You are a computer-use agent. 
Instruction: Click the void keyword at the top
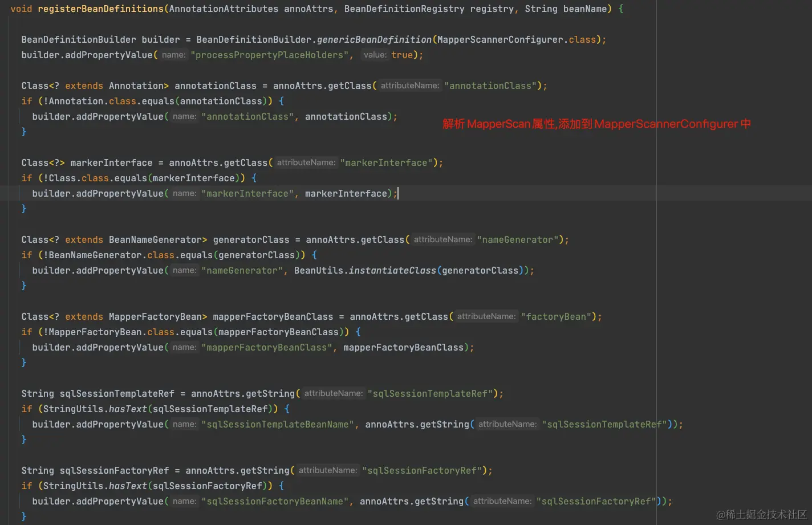pos(21,9)
